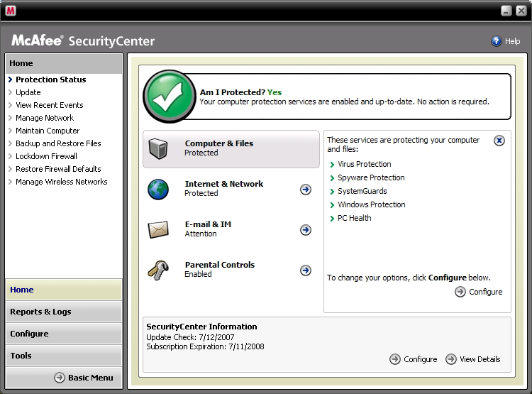Open Help via the blue question mark icon
The image size is (532, 394).
496,41
